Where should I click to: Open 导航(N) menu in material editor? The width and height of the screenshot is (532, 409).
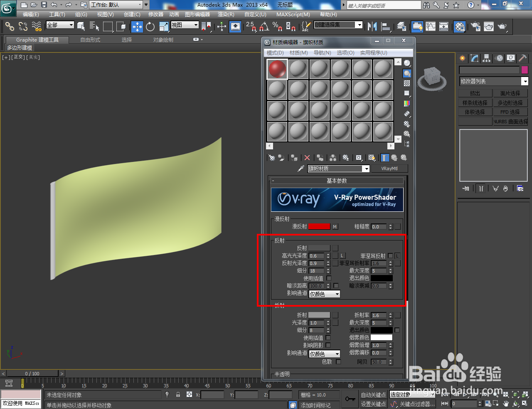coord(322,53)
